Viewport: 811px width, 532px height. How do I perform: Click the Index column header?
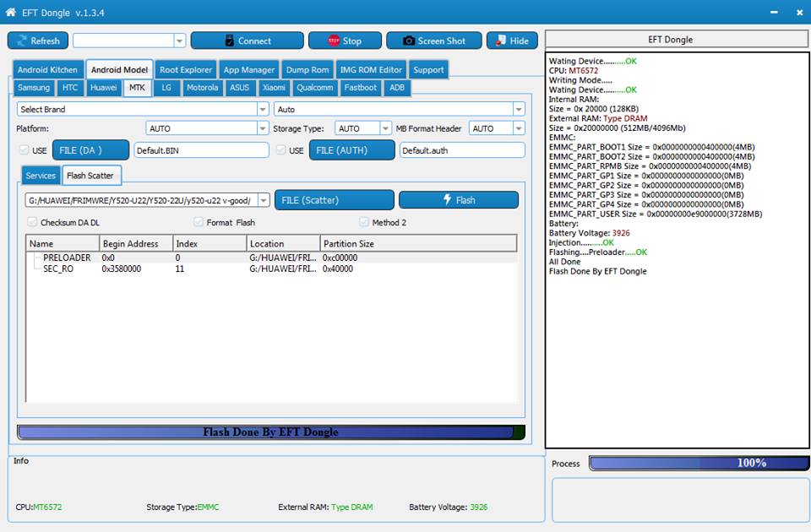210,243
